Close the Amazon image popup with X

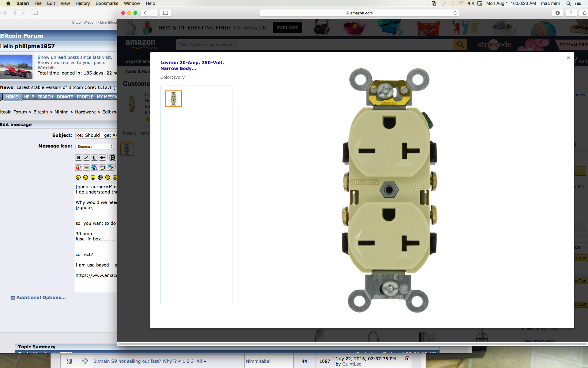click(x=568, y=58)
